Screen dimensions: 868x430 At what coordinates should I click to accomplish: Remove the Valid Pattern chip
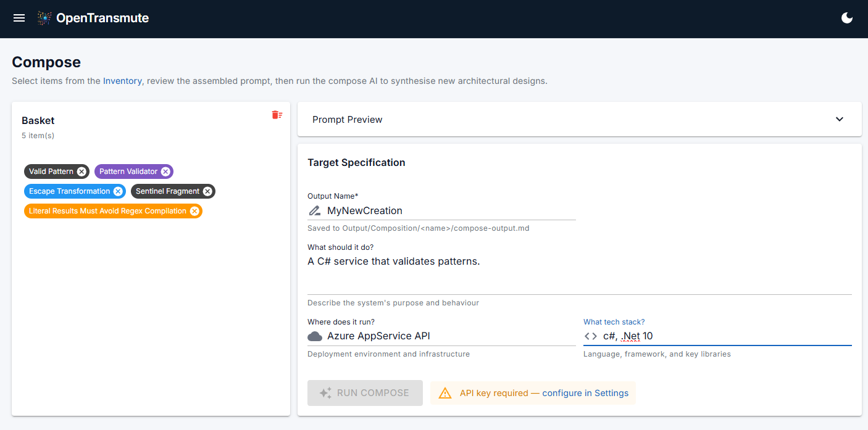pyautogui.click(x=81, y=172)
